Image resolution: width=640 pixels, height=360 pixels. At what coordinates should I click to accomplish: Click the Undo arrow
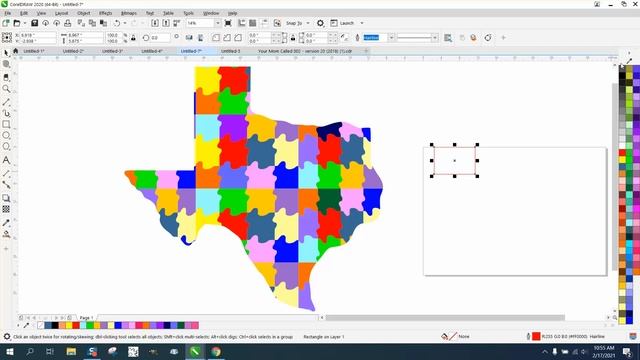click(x=117, y=23)
